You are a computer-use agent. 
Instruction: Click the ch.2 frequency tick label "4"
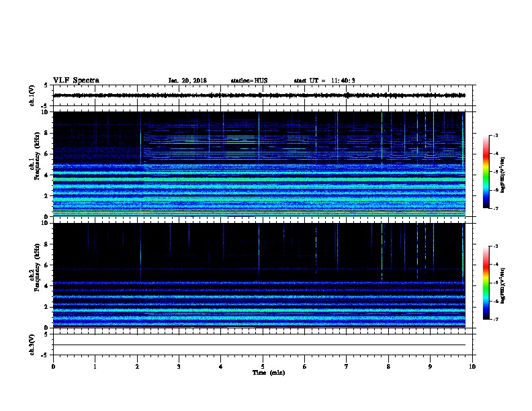tap(46, 286)
